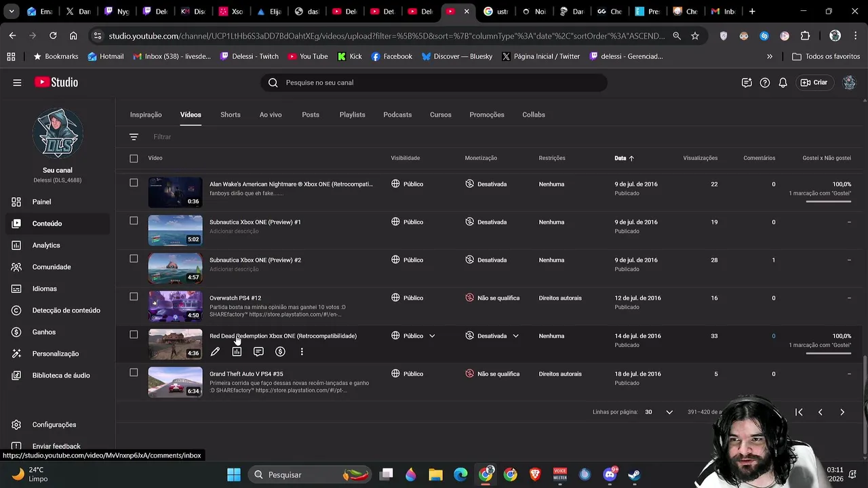Click the Criar button
The width and height of the screenshot is (868, 488).
[x=814, y=83]
